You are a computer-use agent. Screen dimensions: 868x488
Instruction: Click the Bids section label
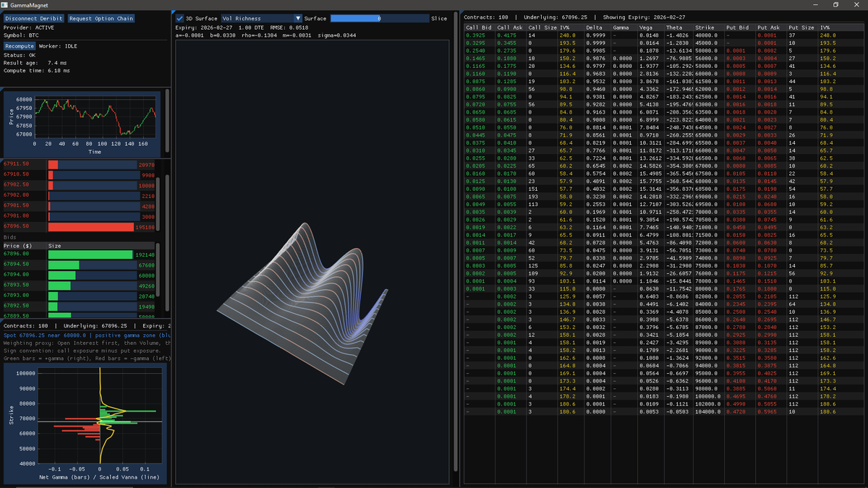[10, 236]
